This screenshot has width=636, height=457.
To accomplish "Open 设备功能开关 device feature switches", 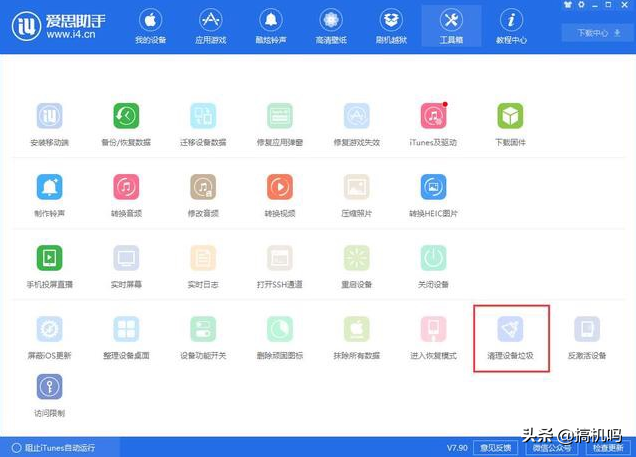I will [203, 330].
